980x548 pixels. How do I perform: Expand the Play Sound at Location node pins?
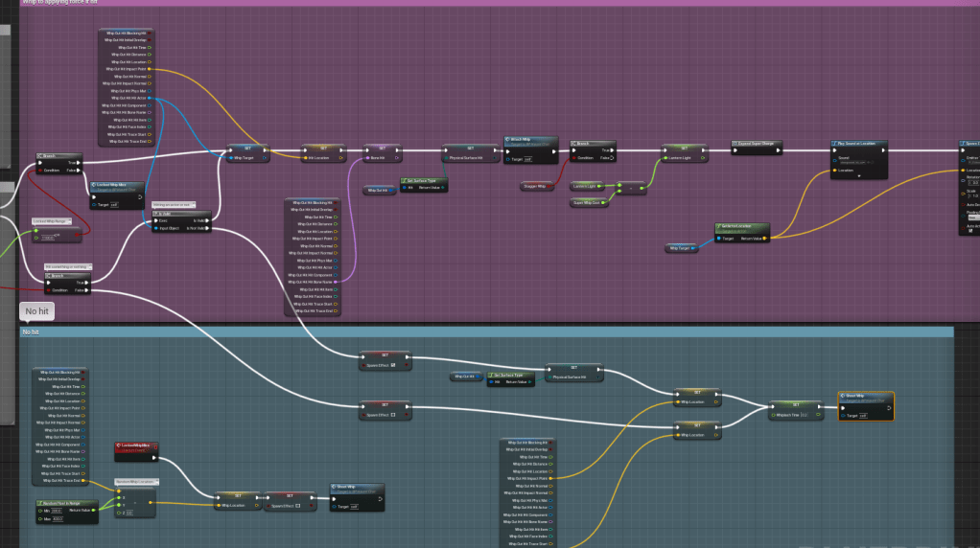tap(859, 176)
